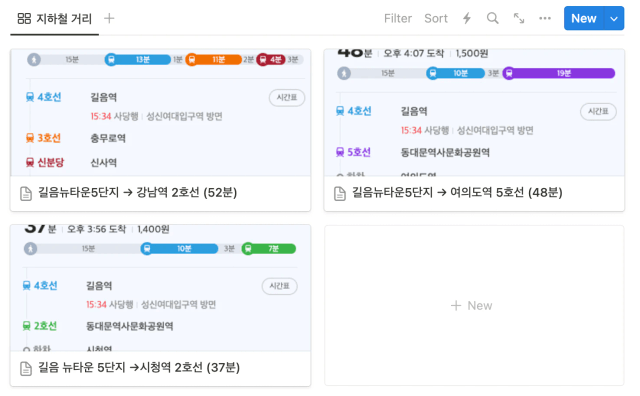
Task: Click page icon of 시청역 card
Action: point(26,369)
